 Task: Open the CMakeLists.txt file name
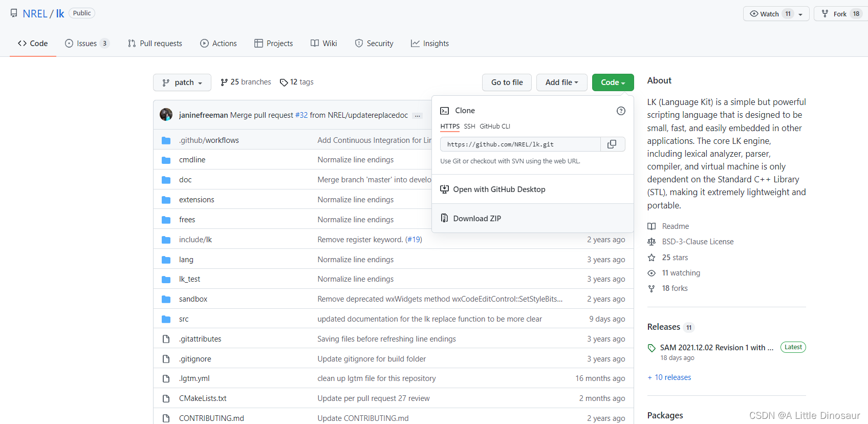(x=203, y=398)
